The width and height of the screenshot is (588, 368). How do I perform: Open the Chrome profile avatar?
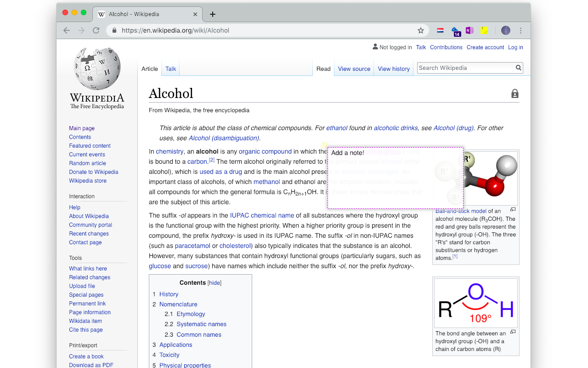[506, 30]
